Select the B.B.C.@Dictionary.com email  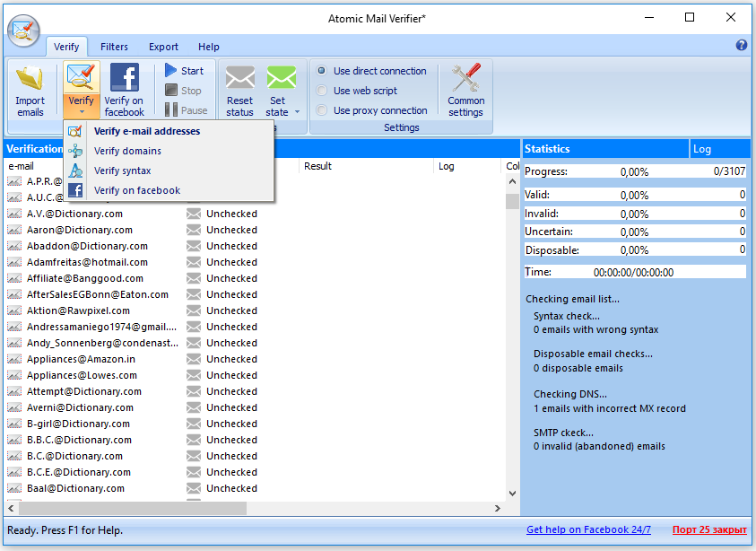[79, 440]
